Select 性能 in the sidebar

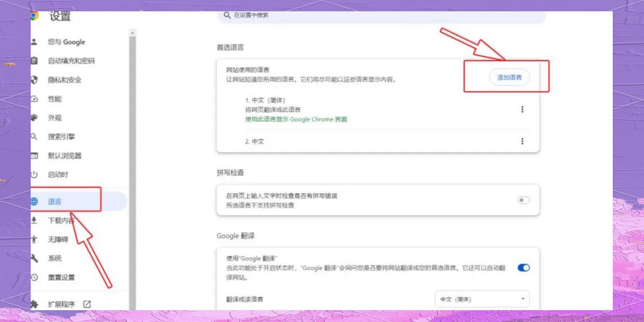point(54,99)
